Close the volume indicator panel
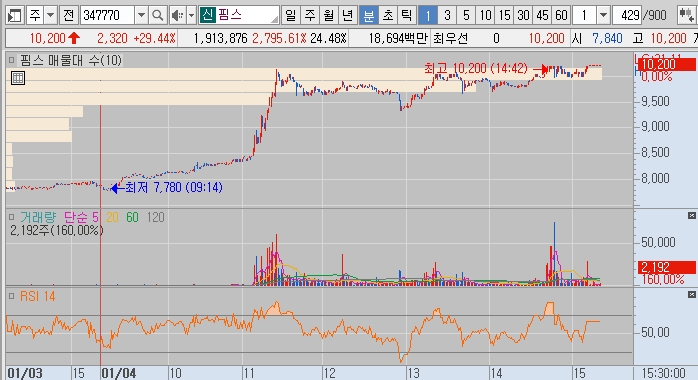The width and height of the screenshot is (698, 380). [x=691, y=215]
